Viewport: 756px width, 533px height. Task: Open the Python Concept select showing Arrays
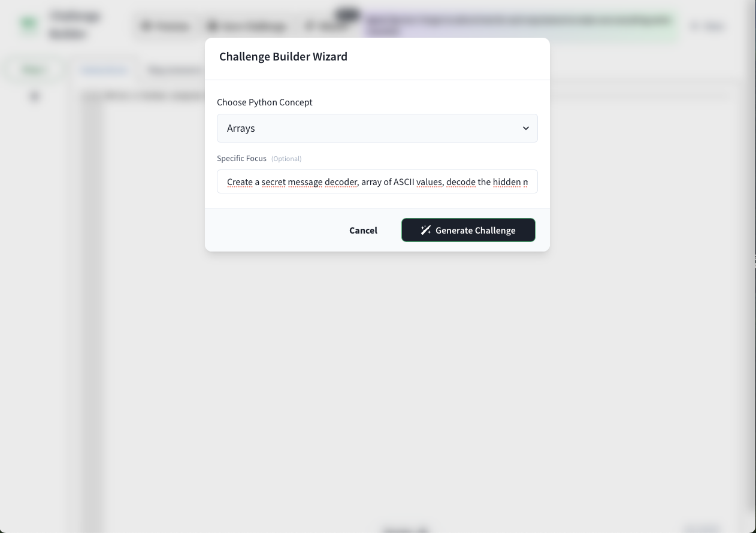click(x=371, y=128)
